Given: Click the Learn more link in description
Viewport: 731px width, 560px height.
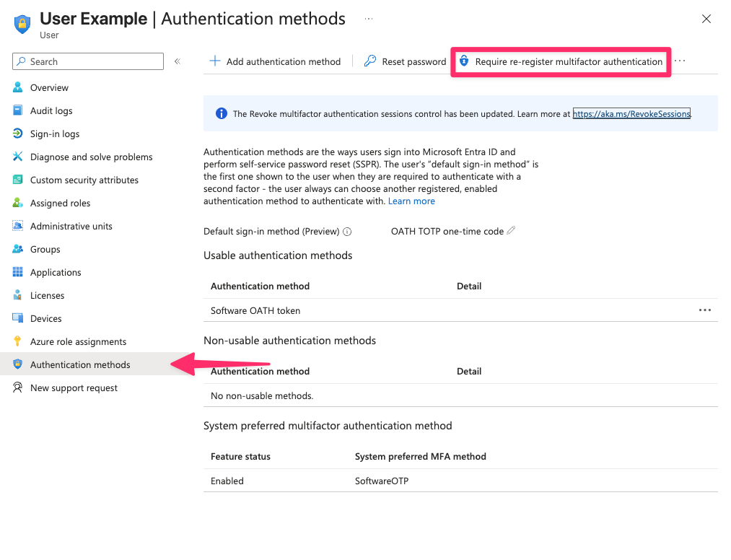Looking at the screenshot, I should click(411, 201).
